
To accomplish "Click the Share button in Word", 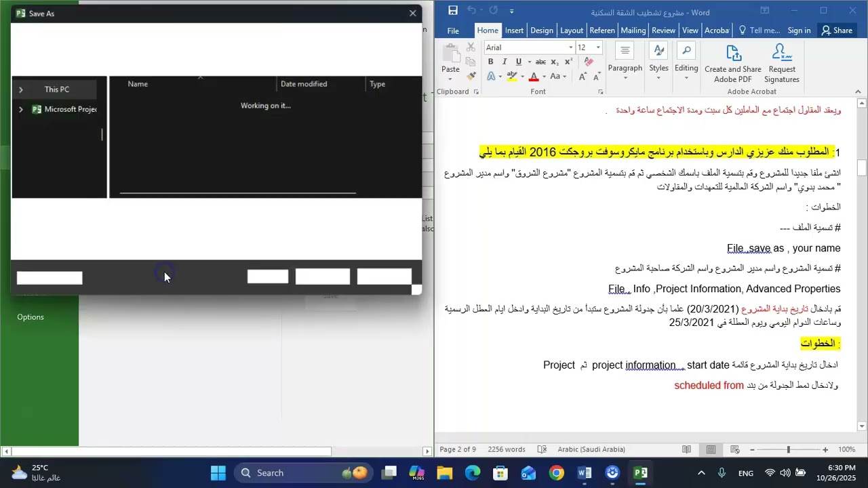I will coord(837,30).
